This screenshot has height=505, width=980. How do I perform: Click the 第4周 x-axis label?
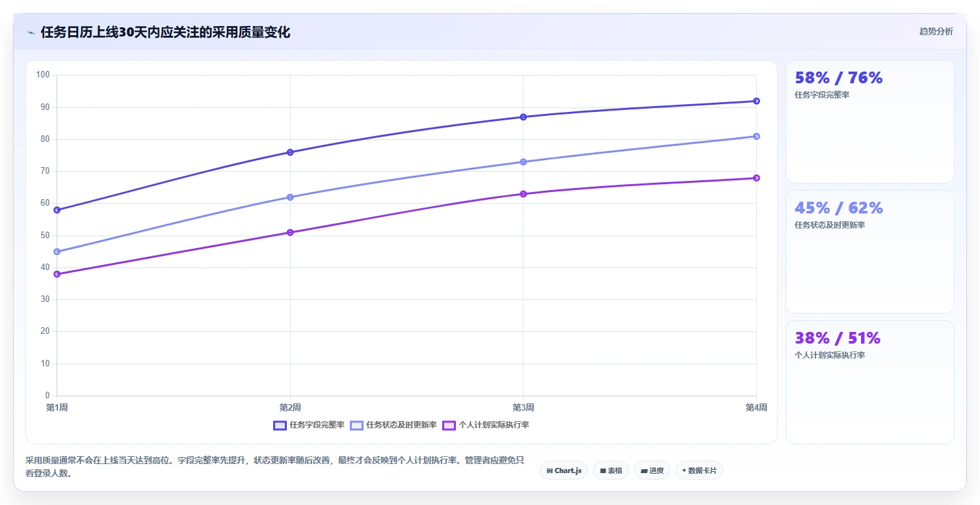[756, 407]
